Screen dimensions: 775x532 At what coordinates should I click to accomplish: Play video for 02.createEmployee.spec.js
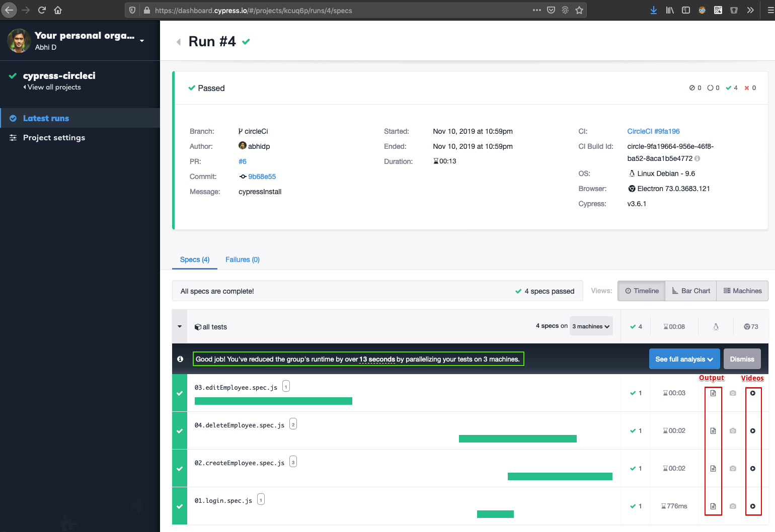753,469
